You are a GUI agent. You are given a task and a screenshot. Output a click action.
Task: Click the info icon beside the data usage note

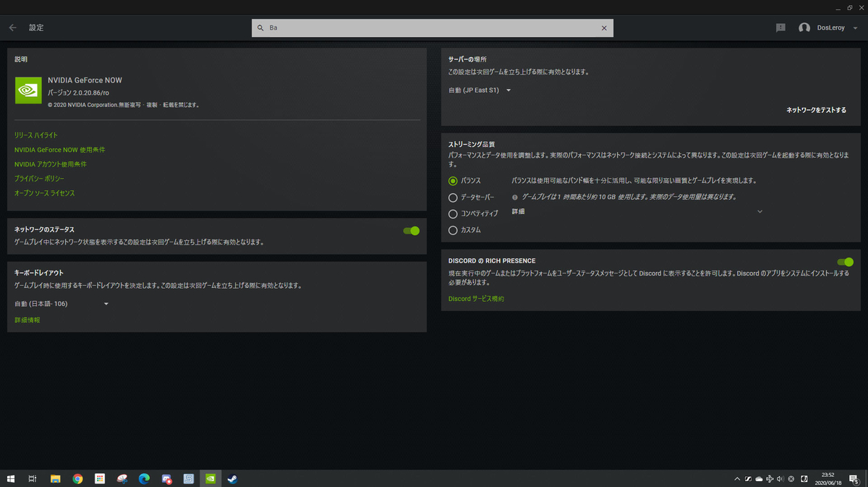pyautogui.click(x=515, y=197)
